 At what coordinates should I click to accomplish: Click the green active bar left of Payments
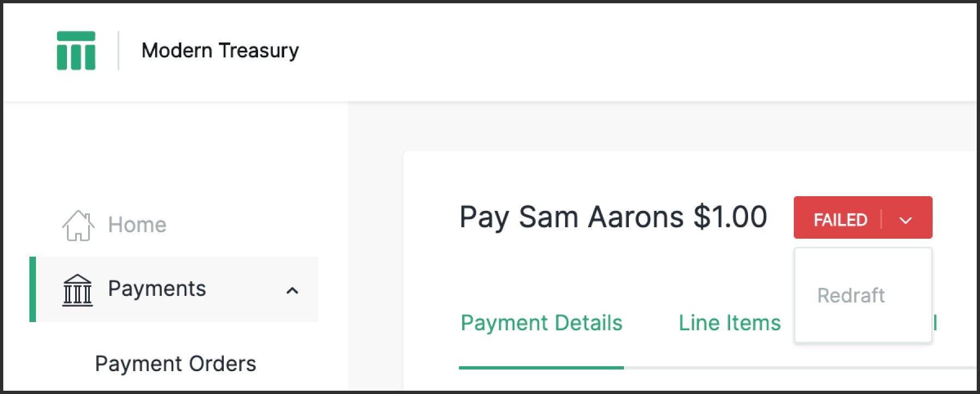33,289
